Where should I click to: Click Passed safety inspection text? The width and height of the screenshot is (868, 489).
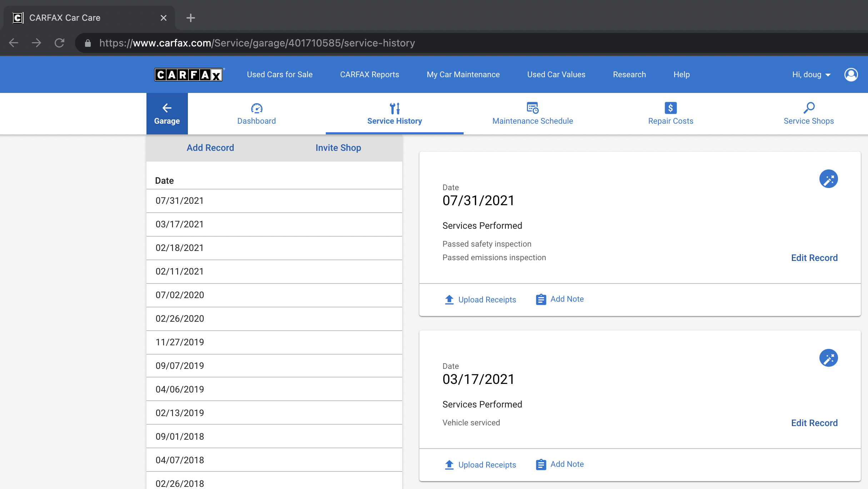(x=487, y=244)
